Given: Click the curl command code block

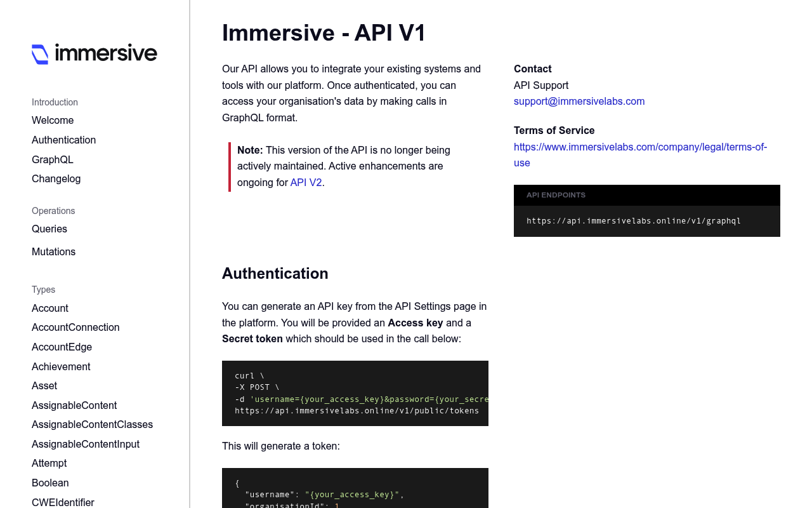Looking at the screenshot, I should [355, 393].
